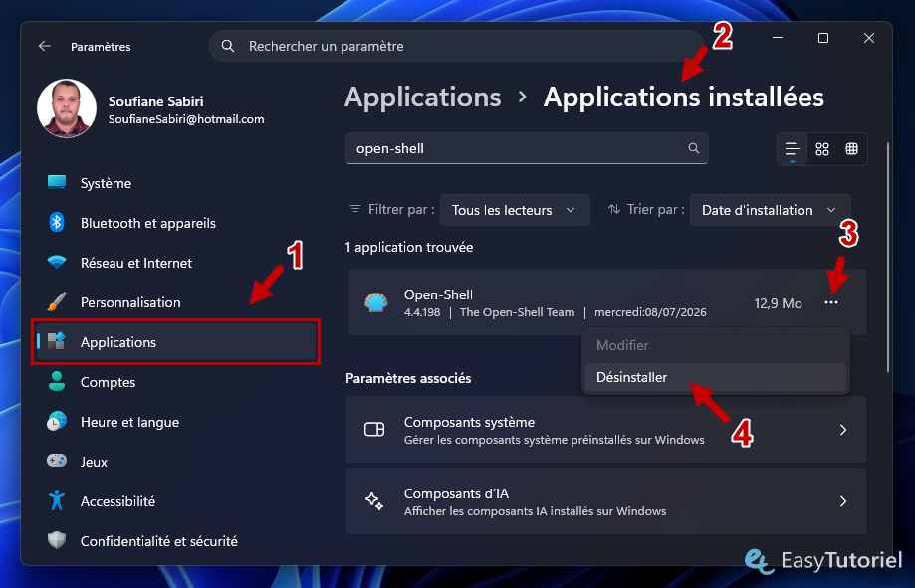
Task: Click the SoufianeSabiri@hotmail.com account email
Action: point(186,119)
